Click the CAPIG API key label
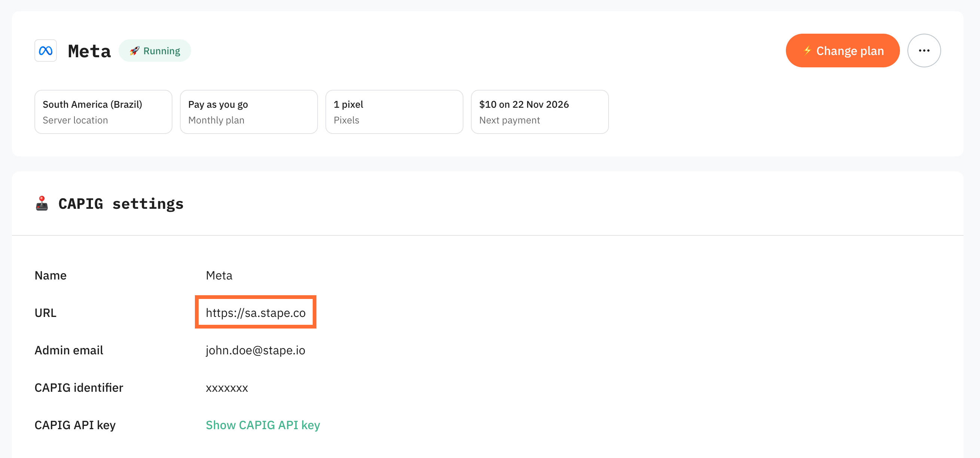Viewport: 980px width, 458px height. [75, 424]
